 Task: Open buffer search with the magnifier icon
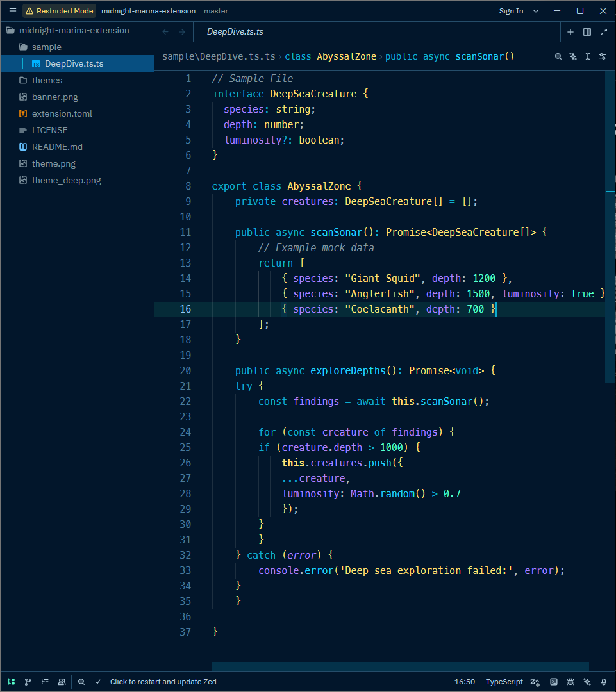coord(558,56)
